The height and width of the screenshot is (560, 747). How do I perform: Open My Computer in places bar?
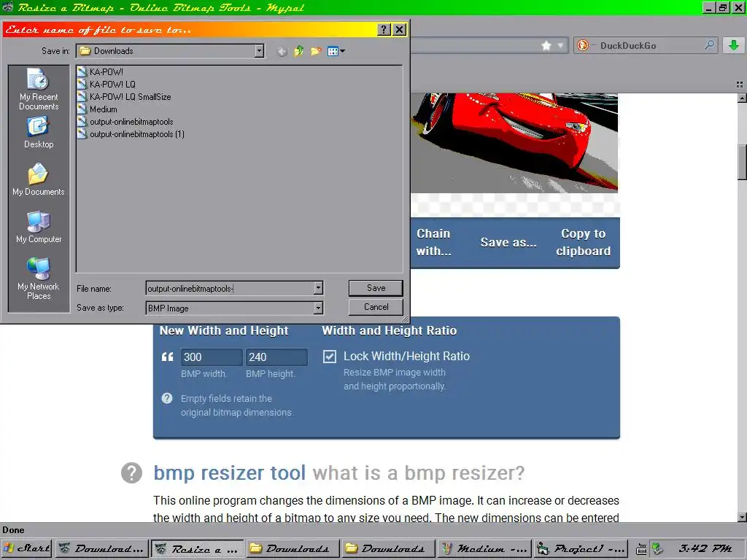pyautogui.click(x=38, y=222)
